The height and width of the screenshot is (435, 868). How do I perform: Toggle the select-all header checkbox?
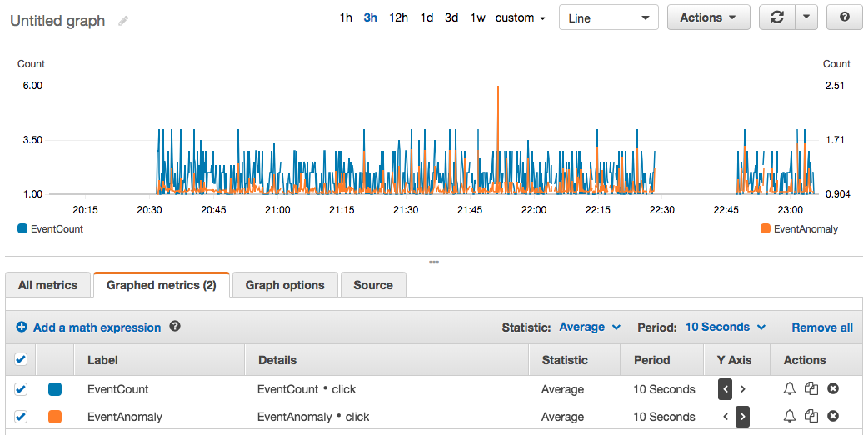pyautogui.click(x=21, y=360)
